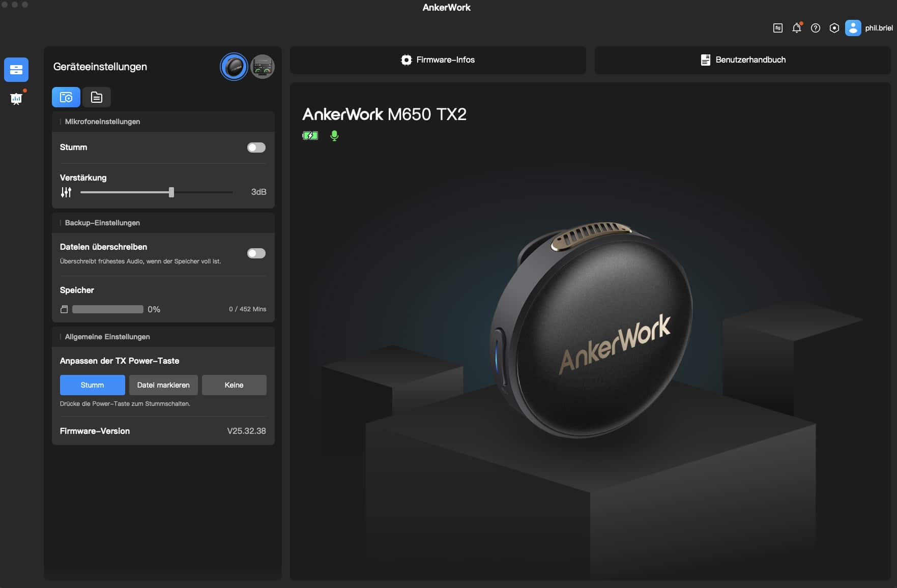Open the device settings sidebar icon
The height and width of the screenshot is (588, 897).
(16, 70)
